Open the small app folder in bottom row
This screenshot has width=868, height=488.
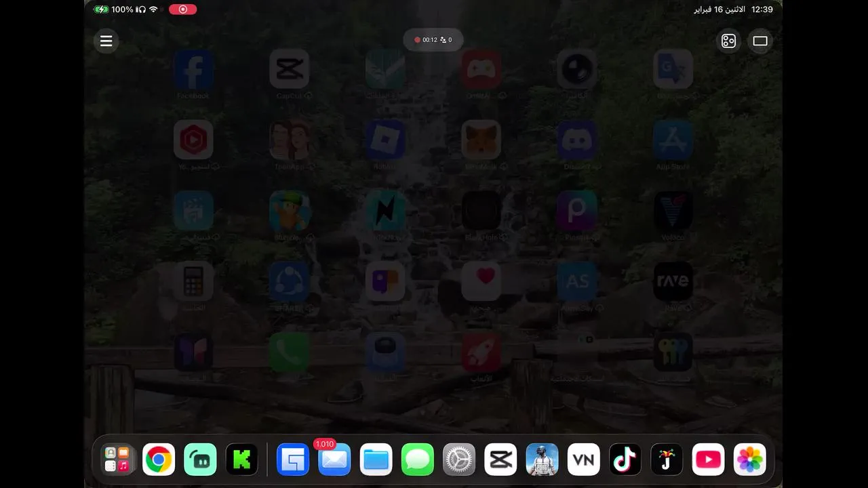(x=577, y=352)
